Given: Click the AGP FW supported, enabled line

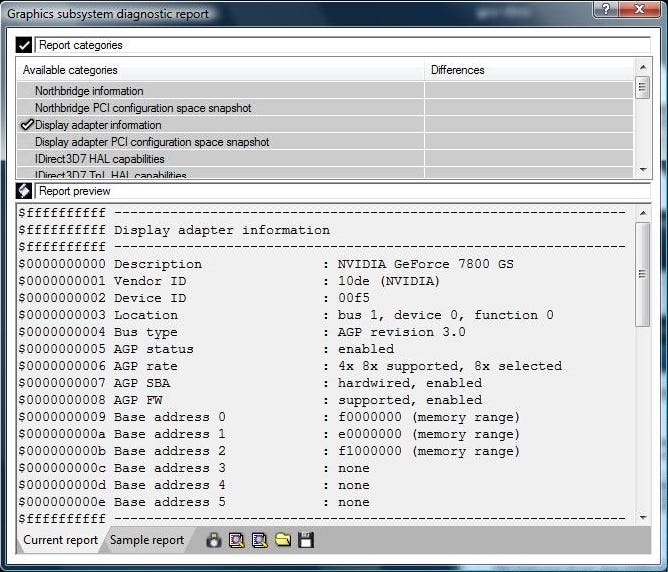Looking at the screenshot, I should (x=250, y=400).
